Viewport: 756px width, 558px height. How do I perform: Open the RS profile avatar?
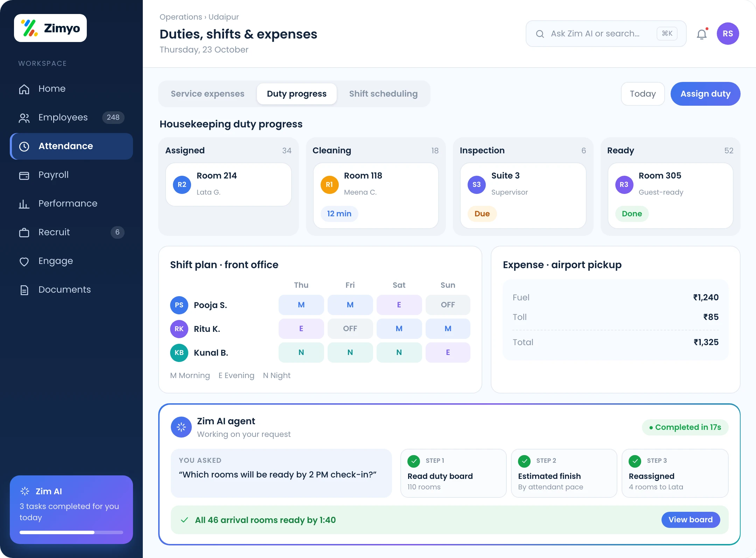tap(728, 34)
